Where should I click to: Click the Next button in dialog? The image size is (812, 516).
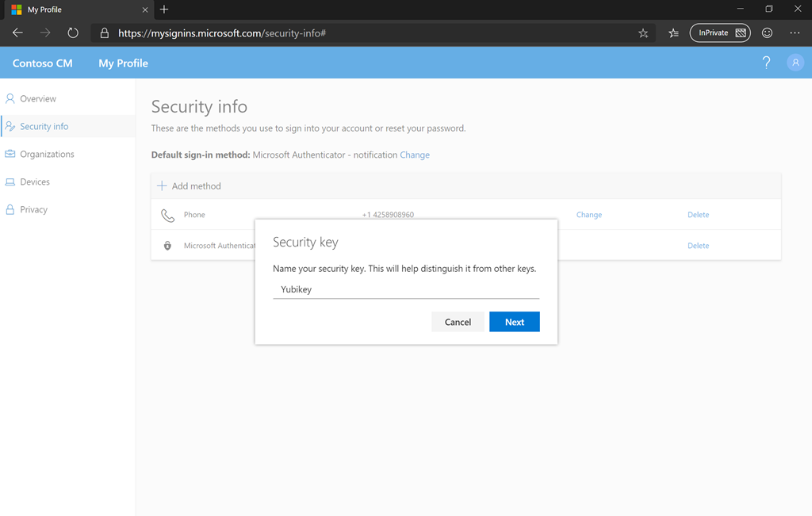514,322
